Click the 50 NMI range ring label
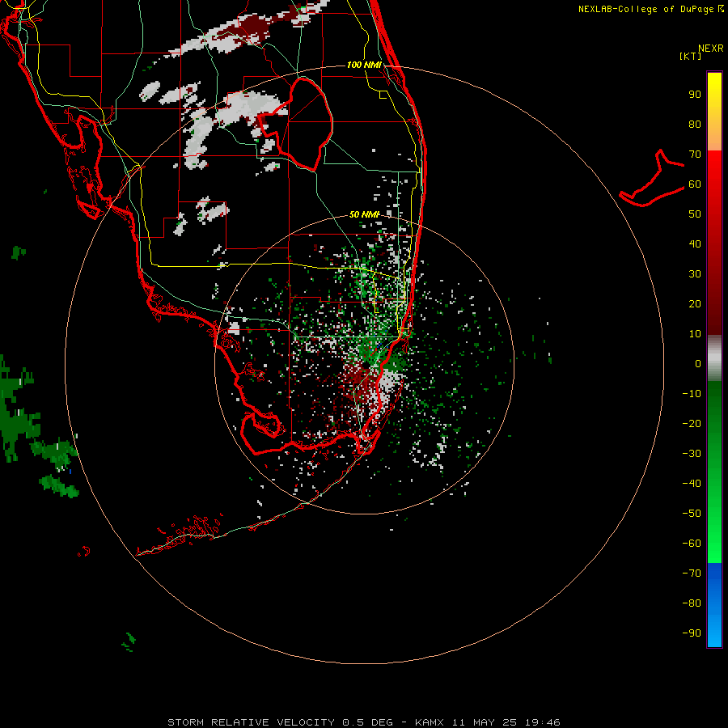Viewport: 728px width, 728px height. pyautogui.click(x=364, y=214)
